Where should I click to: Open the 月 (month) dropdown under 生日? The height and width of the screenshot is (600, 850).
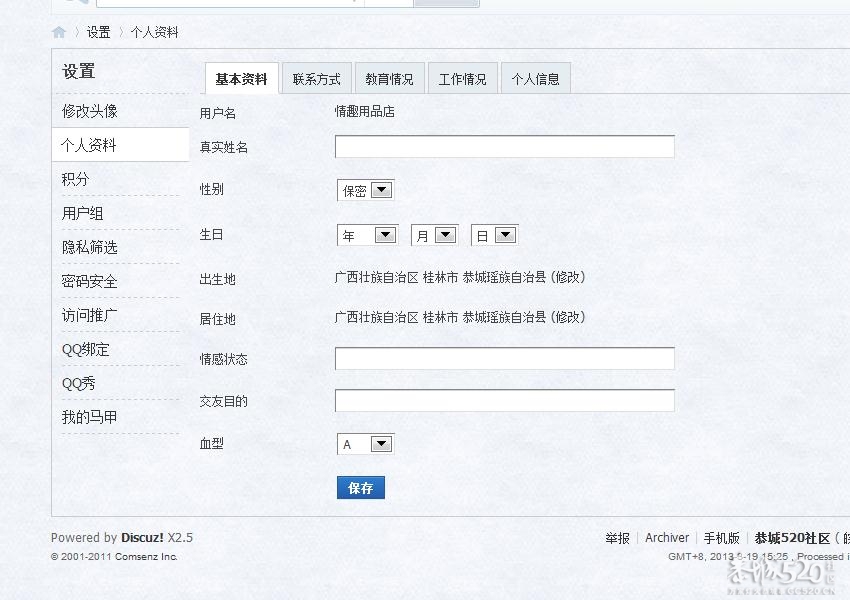[x=434, y=234]
